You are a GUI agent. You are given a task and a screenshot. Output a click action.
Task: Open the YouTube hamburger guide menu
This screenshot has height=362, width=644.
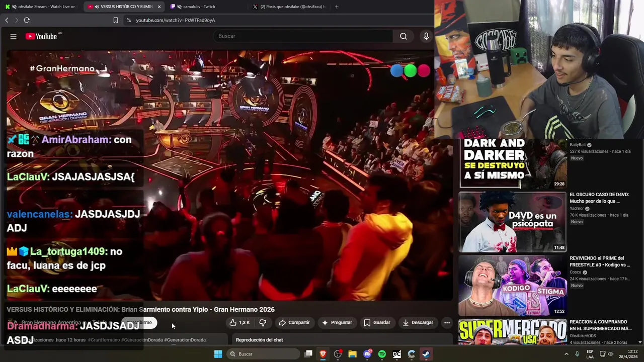click(x=14, y=36)
